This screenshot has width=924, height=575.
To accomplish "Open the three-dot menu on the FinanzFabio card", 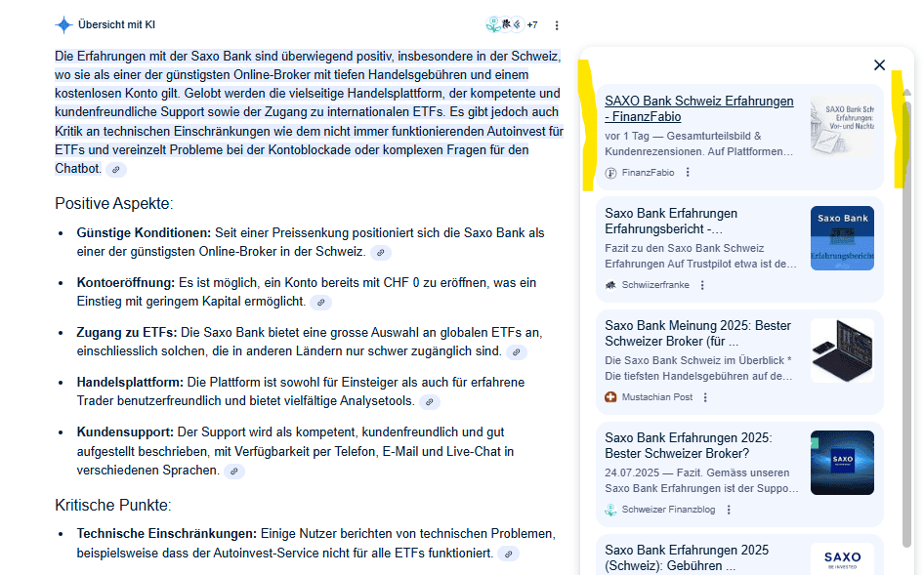I will click(x=687, y=172).
